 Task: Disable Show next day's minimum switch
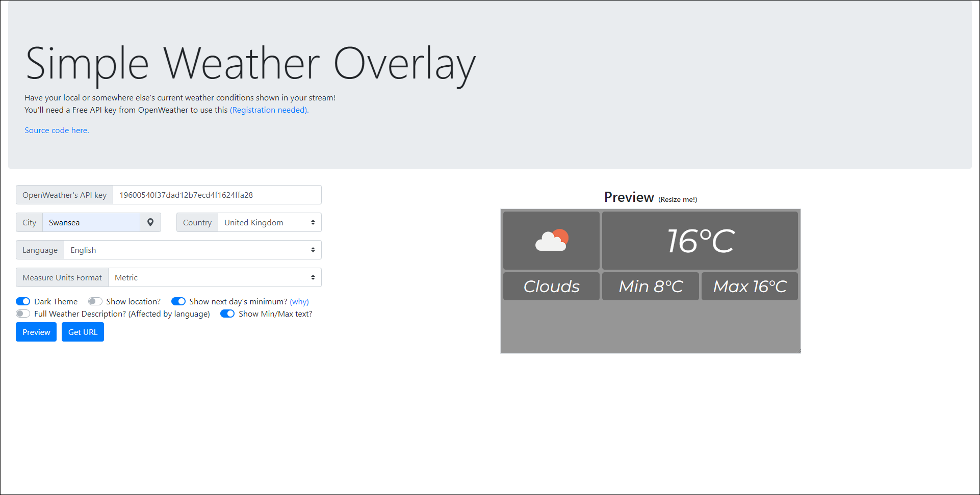tap(178, 301)
